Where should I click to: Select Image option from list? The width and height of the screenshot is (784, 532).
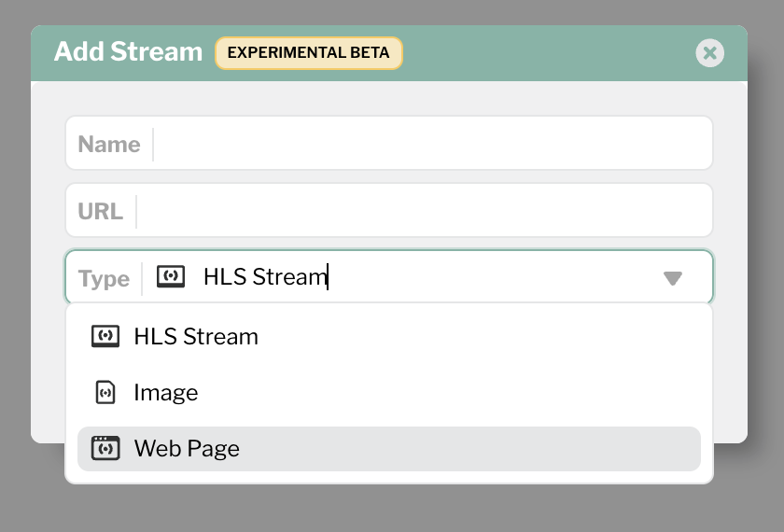pyautogui.click(x=389, y=393)
